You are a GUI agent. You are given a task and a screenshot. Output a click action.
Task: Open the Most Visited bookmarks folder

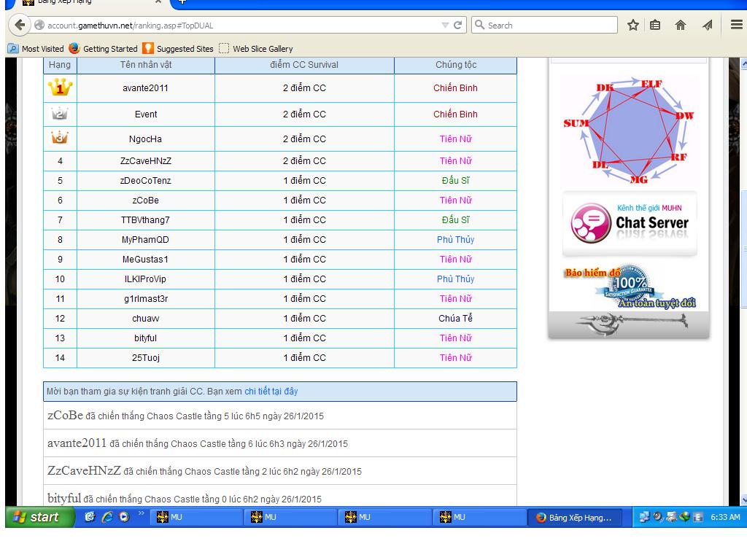coord(36,49)
